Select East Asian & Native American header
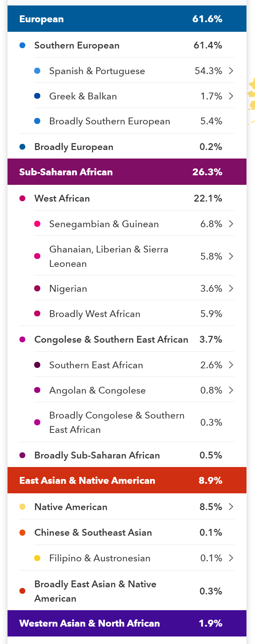255x644 pixels. tap(127, 480)
